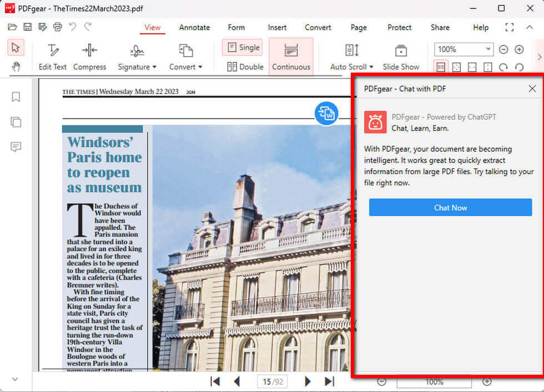Switch to Single page view
This screenshot has height=392, width=544.
tap(243, 48)
